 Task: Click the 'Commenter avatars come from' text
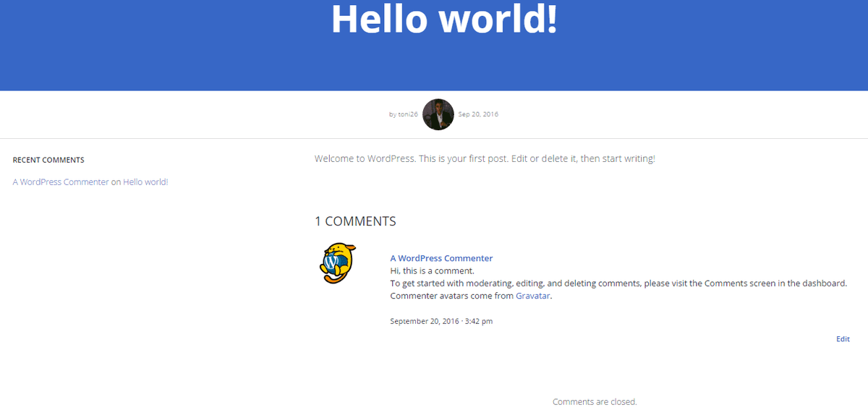coord(451,296)
